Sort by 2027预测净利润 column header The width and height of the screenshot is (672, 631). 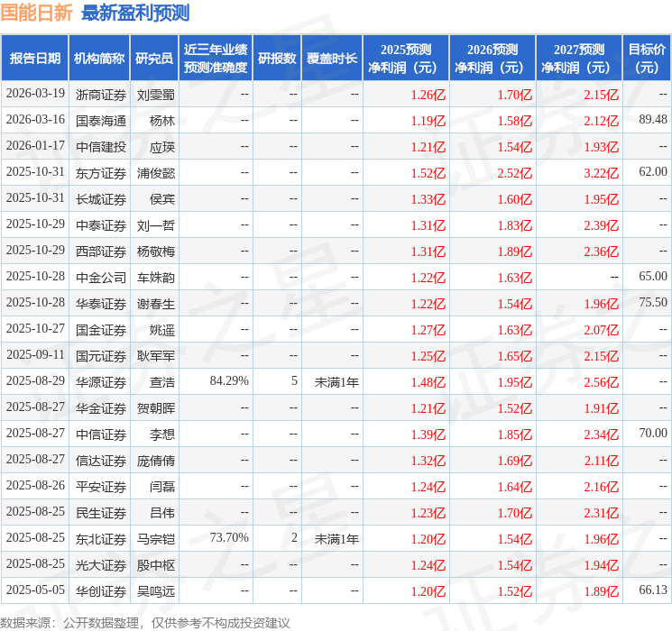[x=579, y=59]
